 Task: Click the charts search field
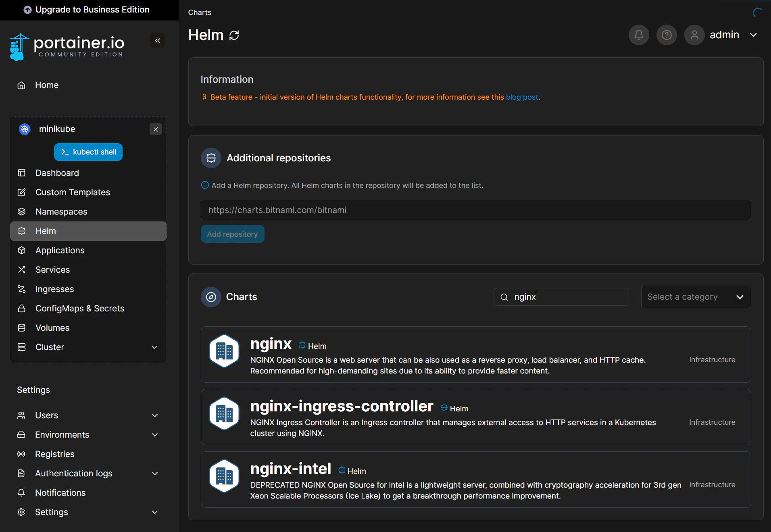coord(561,297)
